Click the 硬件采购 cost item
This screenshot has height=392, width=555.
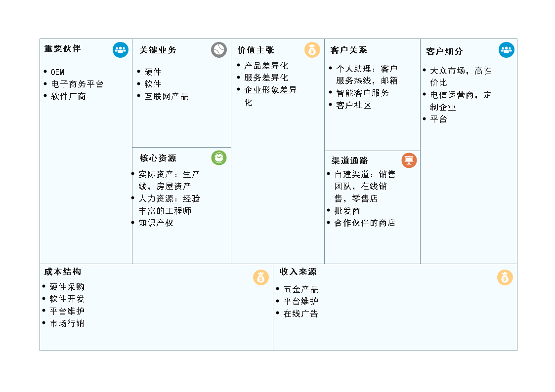(67, 287)
